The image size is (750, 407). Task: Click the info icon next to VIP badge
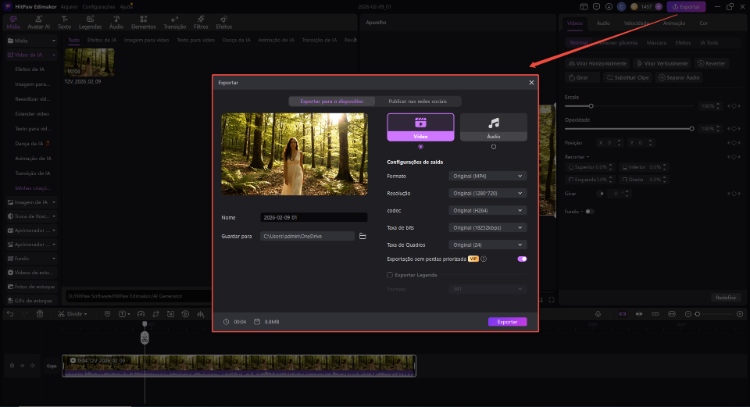pyautogui.click(x=484, y=259)
